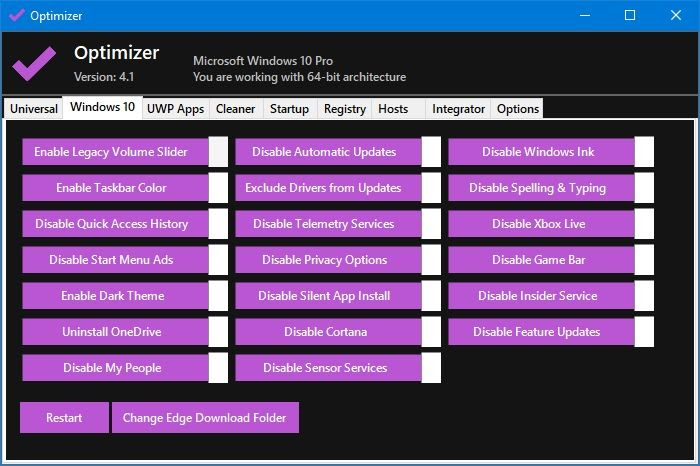
Task: Toggle status box beside Disable Xbox Live
Action: coord(644,224)
